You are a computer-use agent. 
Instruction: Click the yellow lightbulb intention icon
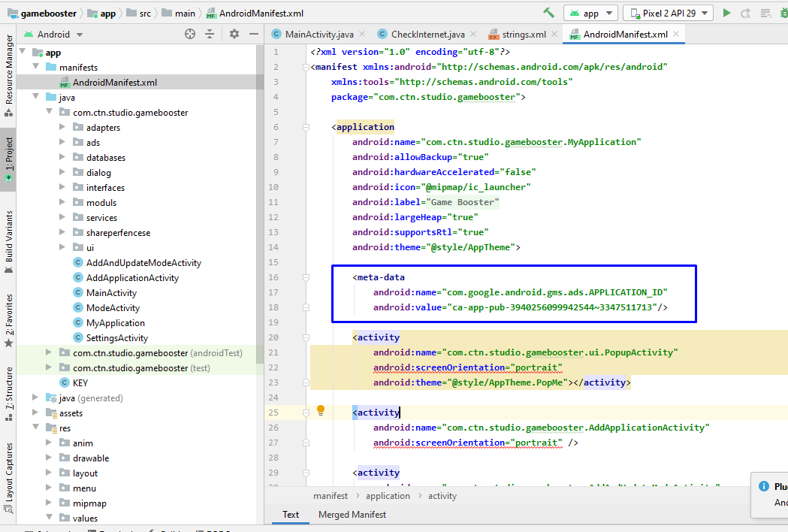click(321, 410)
